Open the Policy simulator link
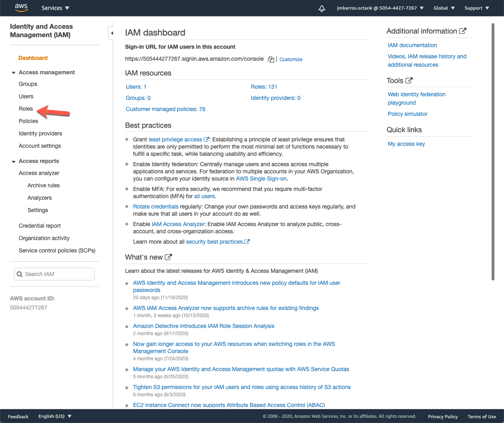 pyautogui.click(x=407, y=114)
